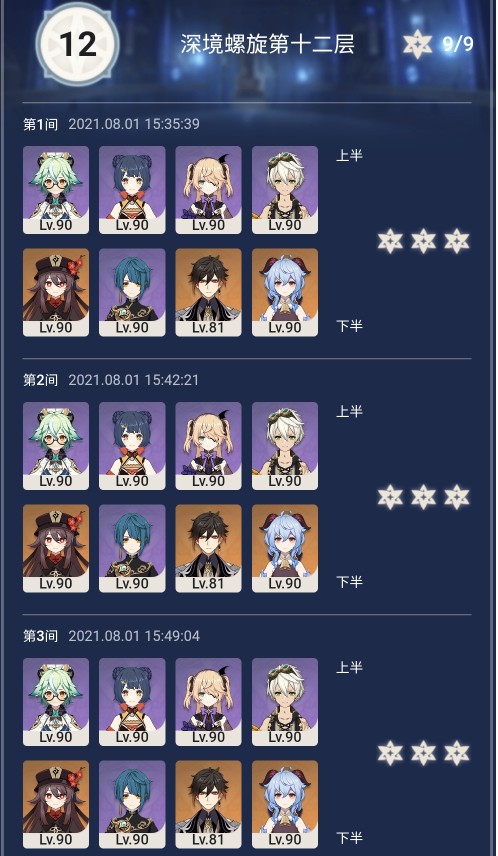Click the 第2间 chamber timestamp header
The height and width of the screenshot is (856, 498).
[x=111, y=380]
